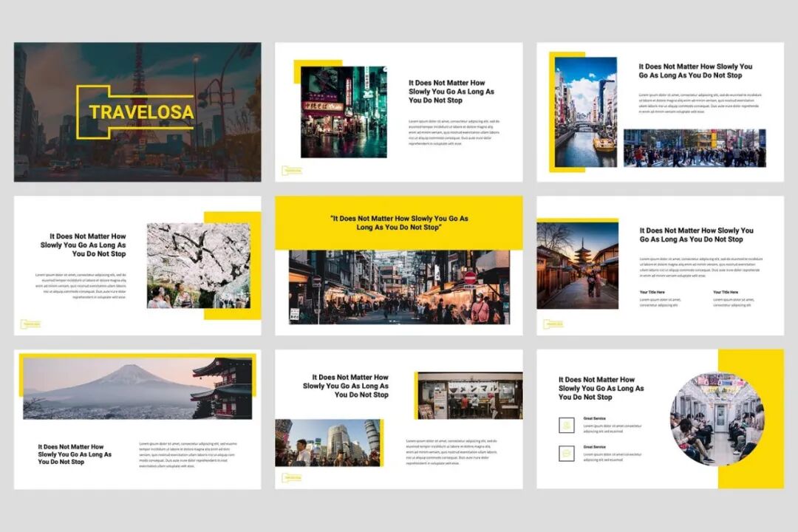Click the second 'Your Title Here' subheading
The image size is (798, 532).
(726, 292)
